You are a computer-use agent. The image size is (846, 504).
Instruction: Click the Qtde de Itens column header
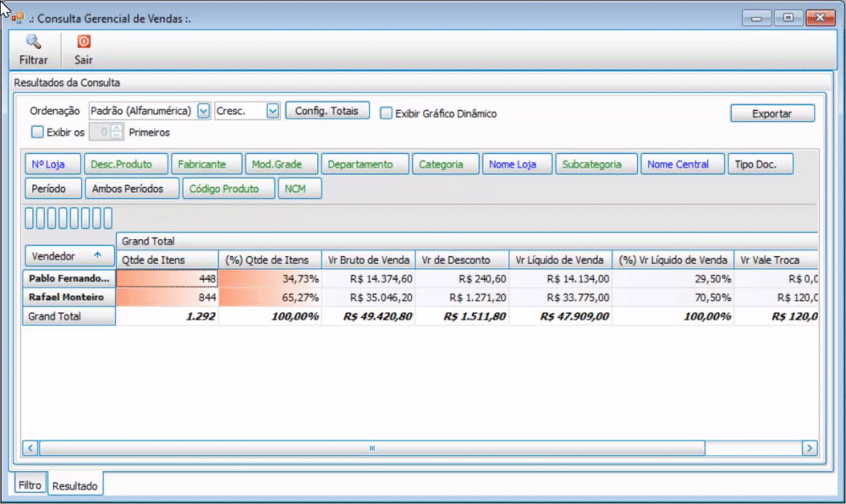pyautogui.click(x=168, y=260)
